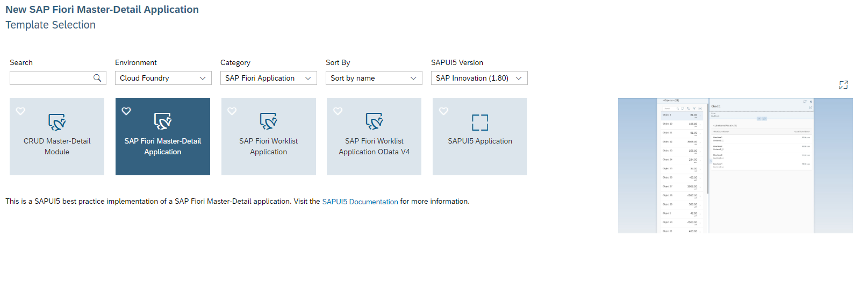Favorite the SAP Fiori Worklist Application tile

232,111
